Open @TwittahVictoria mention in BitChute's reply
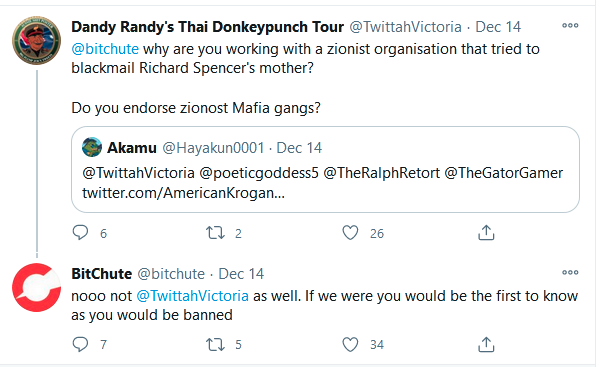Image resolution: width=604 pixels, height=367 pixels. 193,296
